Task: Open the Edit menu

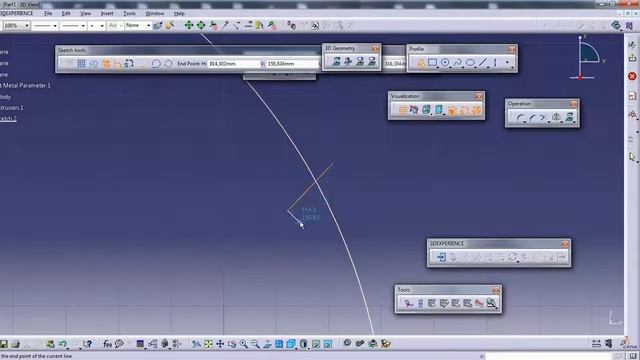Action: tap(66, 13)
